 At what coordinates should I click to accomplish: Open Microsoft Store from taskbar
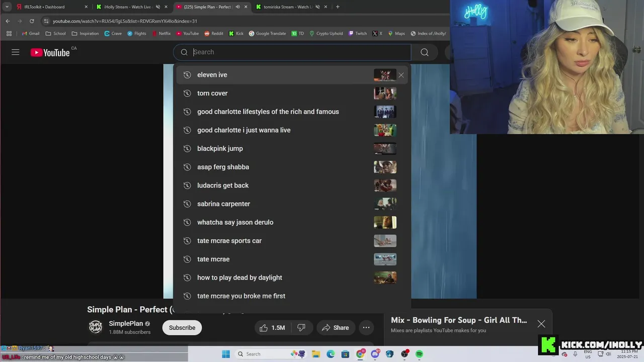346,354
